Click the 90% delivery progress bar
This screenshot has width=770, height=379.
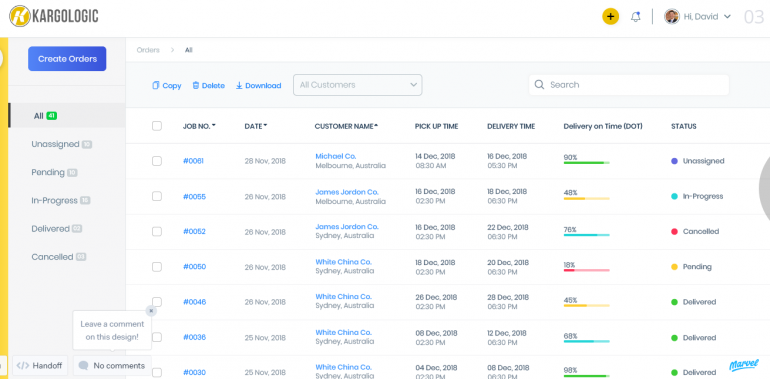click(586, 162)
